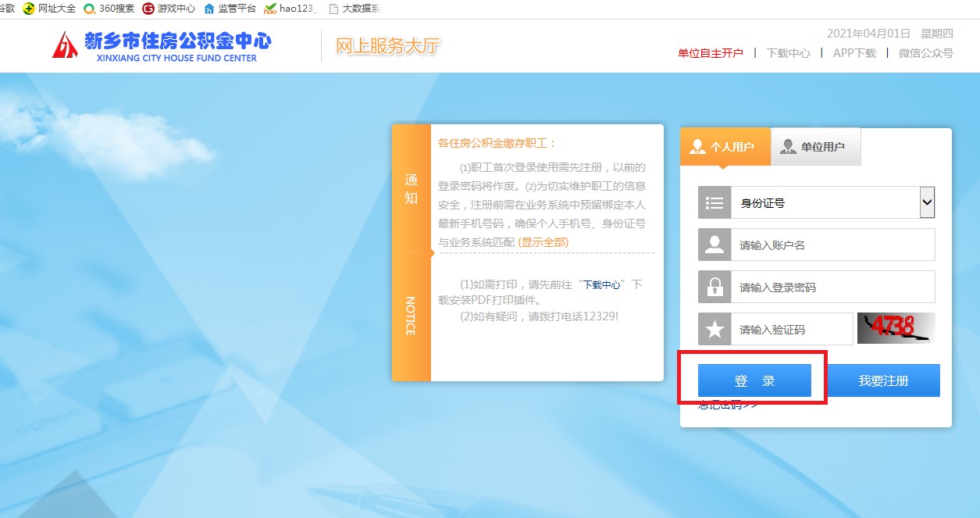Open the 监管平台 bookmark

pos(230,9)
